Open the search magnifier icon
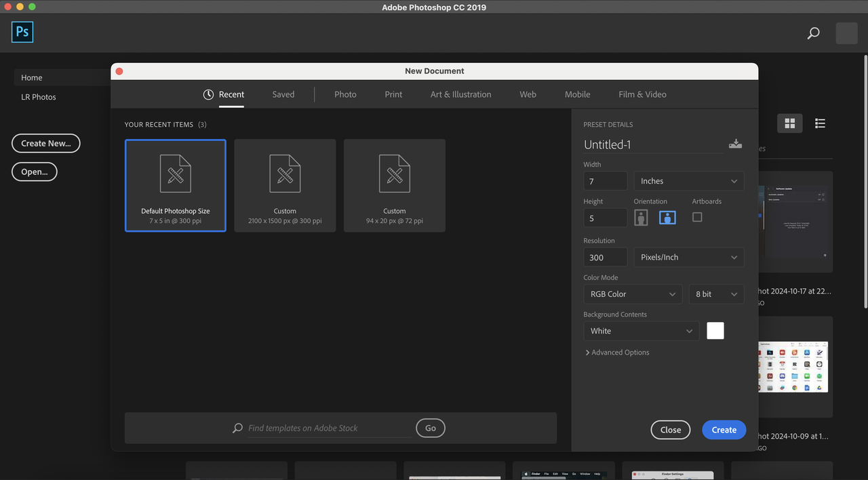 click(813, 33)
